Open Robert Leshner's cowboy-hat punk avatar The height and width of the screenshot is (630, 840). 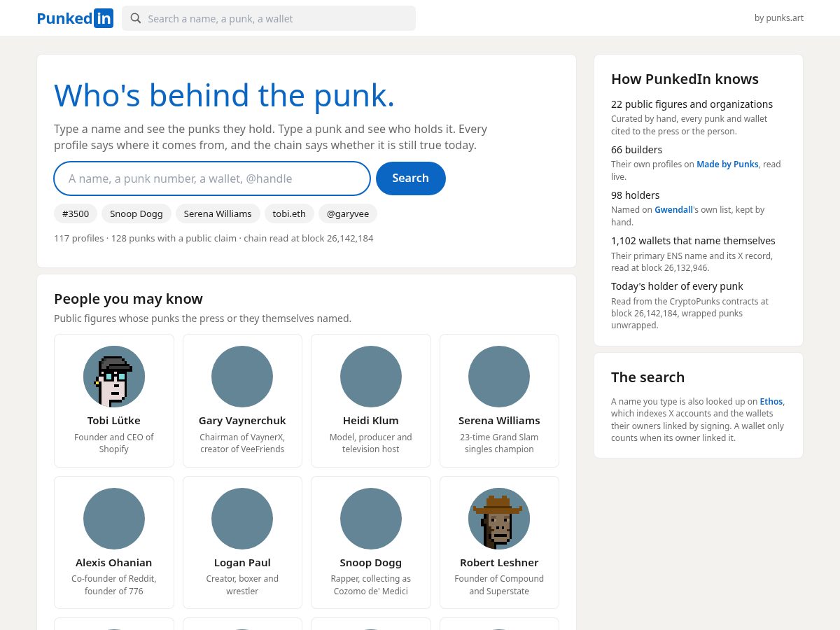pos(499,519)
